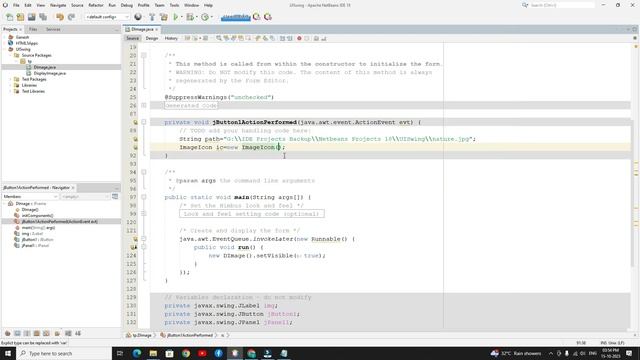Switch to the Files tab
Viewport: 640px width, 360px height.
click(x=33, y=29)
